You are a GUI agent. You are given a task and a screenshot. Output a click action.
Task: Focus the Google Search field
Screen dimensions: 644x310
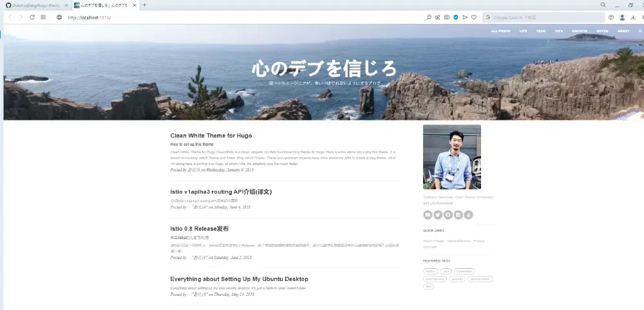coord(544,17)
